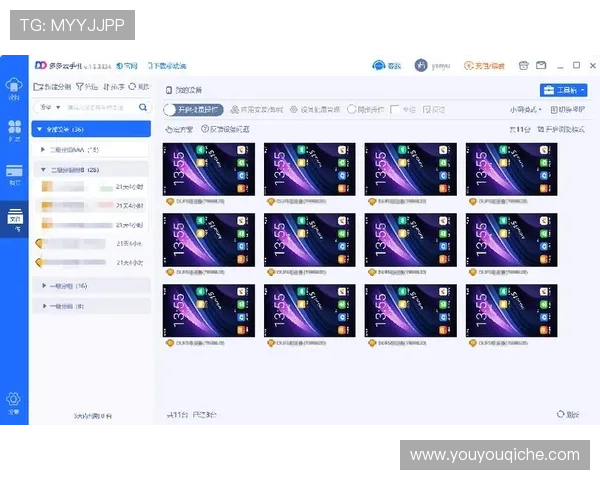The width and height of the screenshot is (600, 480).
Task: Open the search type dropdown
Action: point(50,107)
